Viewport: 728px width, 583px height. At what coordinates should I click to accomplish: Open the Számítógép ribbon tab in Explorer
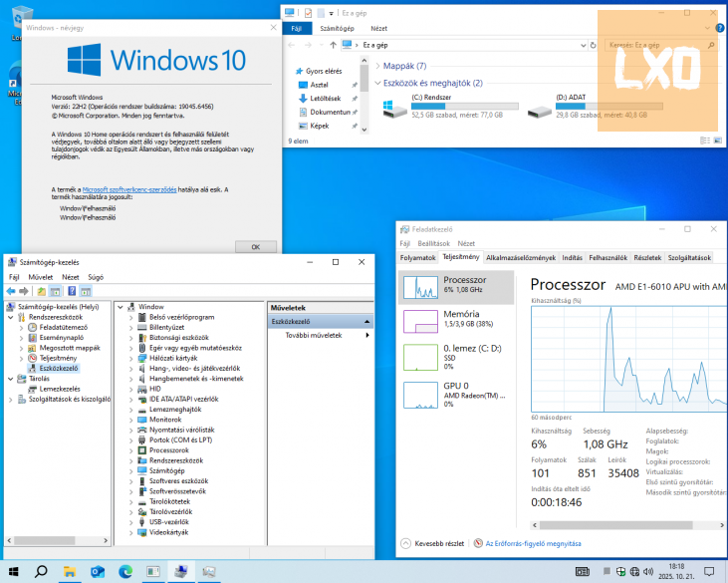click(337, 28)
